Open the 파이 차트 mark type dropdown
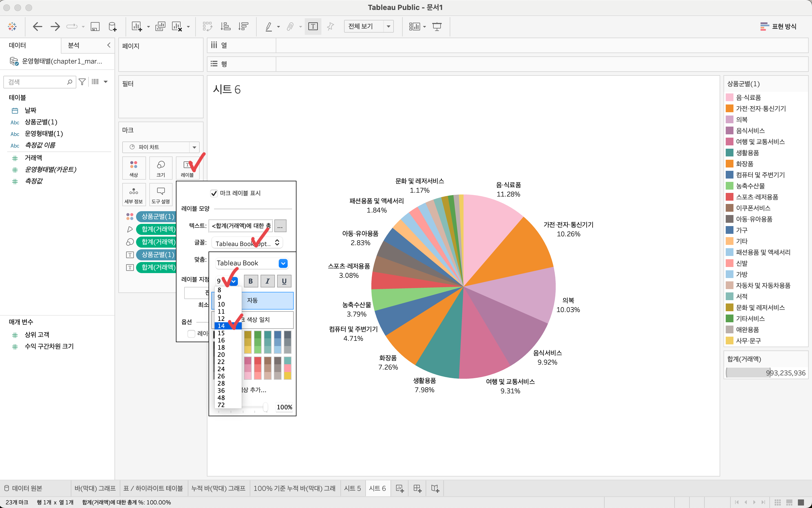812x508 pixels. pos(194,147)
